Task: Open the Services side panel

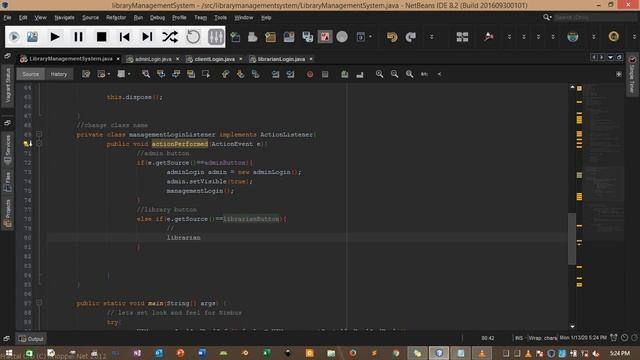Action: pyautogui.click(x=7, y=150)
